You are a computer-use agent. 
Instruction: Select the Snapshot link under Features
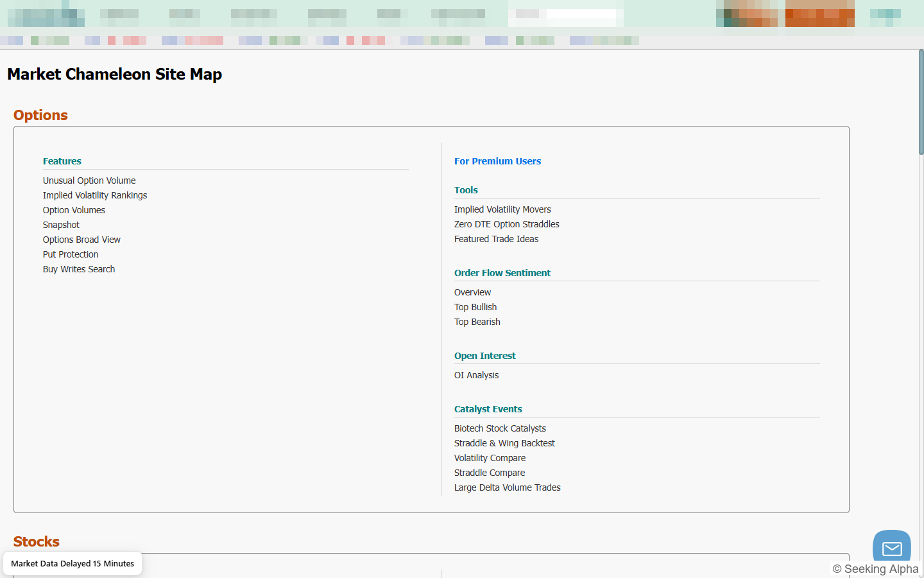[61, 225]
